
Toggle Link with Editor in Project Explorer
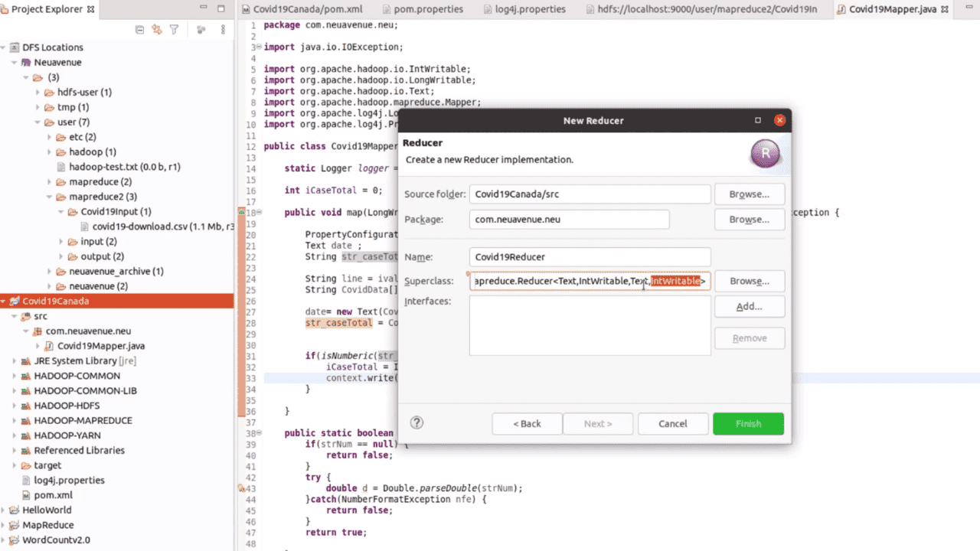click(x=157, y=30)
